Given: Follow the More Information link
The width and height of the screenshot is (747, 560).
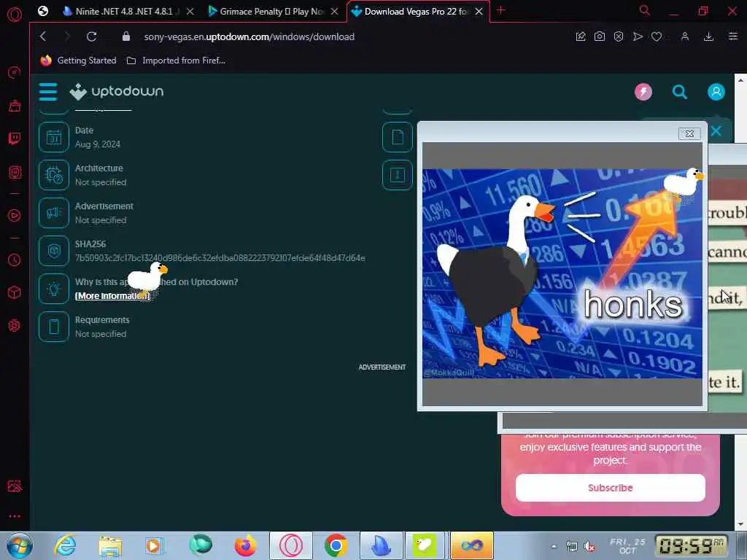Looking at the screenshot, I should (x=112, y=296).
